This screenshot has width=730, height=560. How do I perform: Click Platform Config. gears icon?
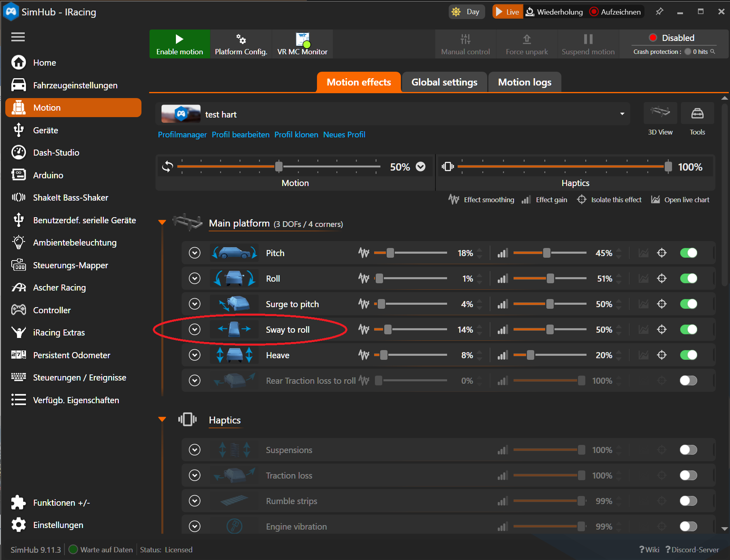click(241, 39)
